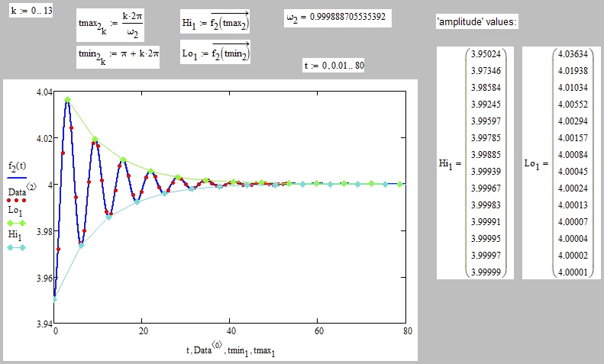Click the Lo1 = vector result label

click(536, 164)
